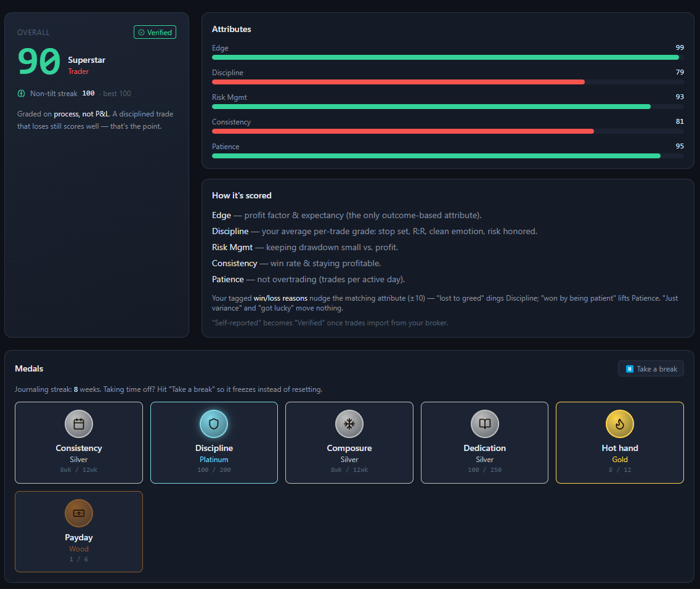Click the Gold tier label
The image size is (700, 589).
pyautogui.click(x=620, y=460)
